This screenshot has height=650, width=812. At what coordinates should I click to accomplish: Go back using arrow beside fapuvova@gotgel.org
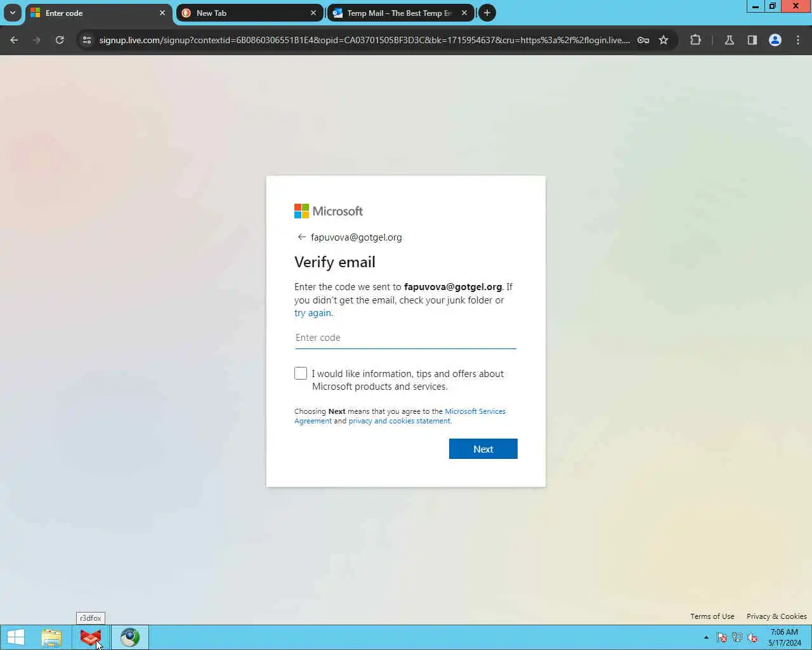coord(301,237)
